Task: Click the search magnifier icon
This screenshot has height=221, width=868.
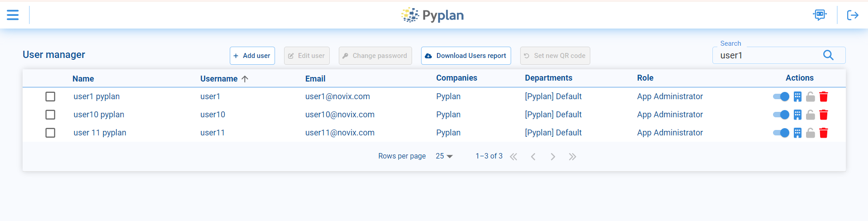Action: coord(828,55)
